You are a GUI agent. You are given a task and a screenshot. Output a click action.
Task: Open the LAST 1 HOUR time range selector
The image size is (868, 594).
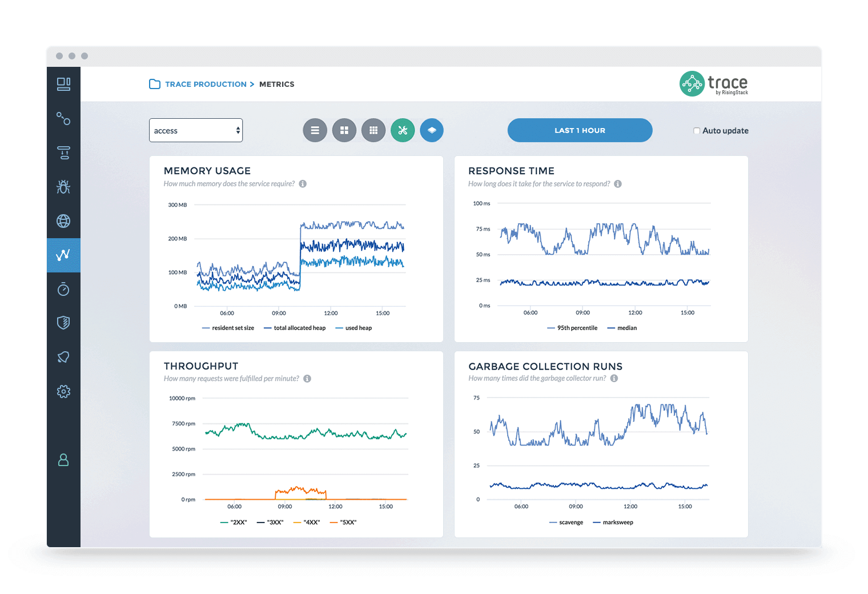click(580, 130)
